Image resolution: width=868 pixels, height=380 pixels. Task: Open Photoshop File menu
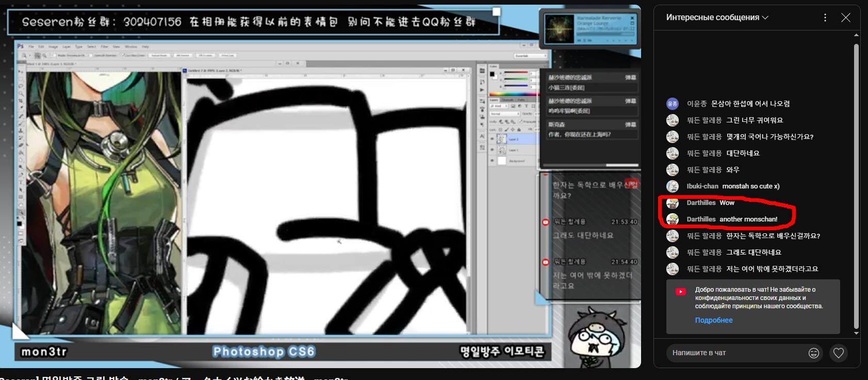(x=31, y=46)
